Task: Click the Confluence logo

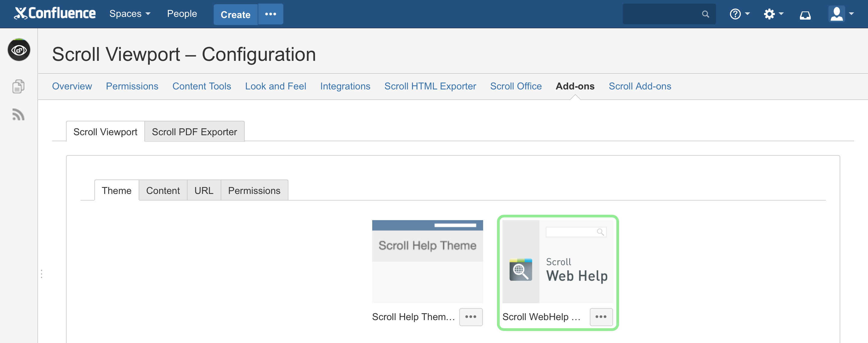Action: 55,14
